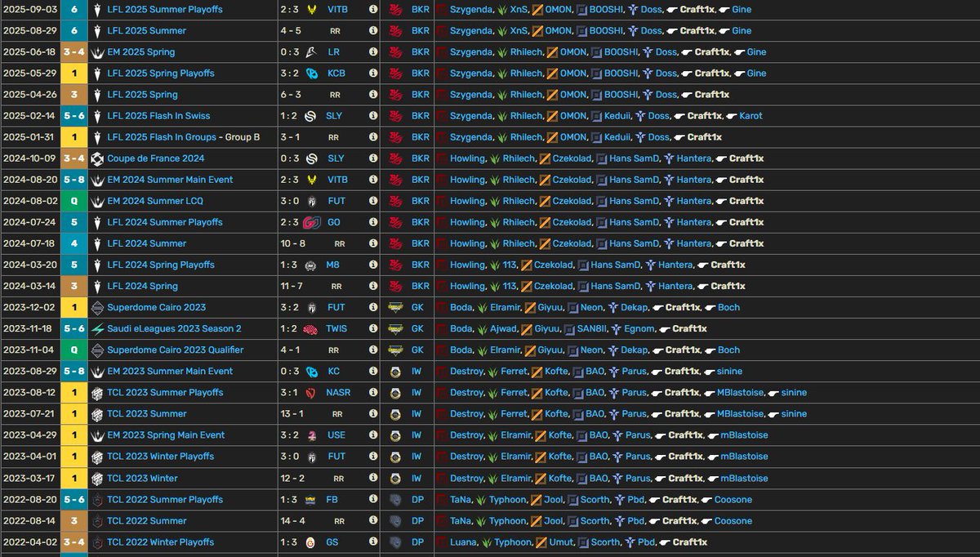The width and height of the screenshot is (980, 557).
Task: Click info icon in TCL 2023 Winter row
Action: (373, 478)
